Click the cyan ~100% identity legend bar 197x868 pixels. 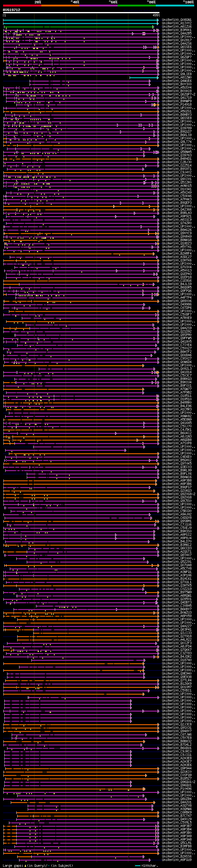[x=175, y=6]
